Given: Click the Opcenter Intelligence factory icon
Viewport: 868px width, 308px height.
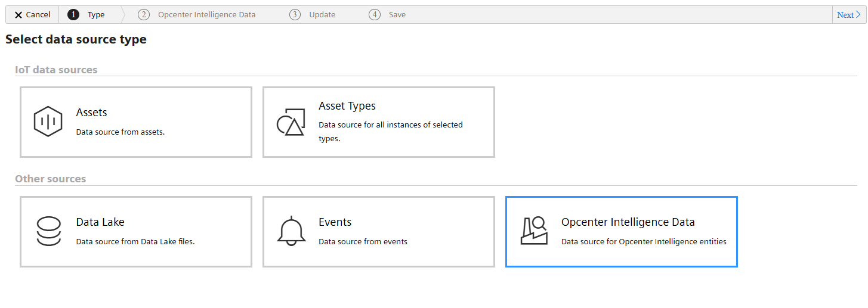Looking at the screenshot, I should 534,231.
